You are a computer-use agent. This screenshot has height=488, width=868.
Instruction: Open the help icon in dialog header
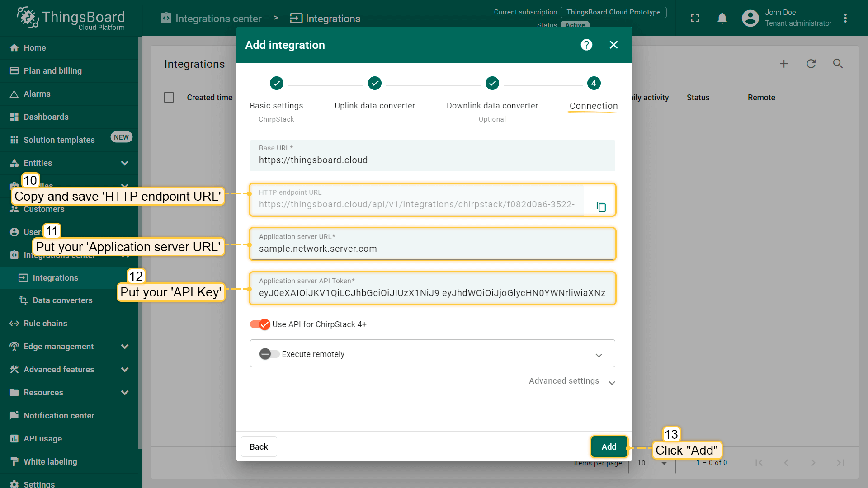pyautogui.click(x=586, y=45)
